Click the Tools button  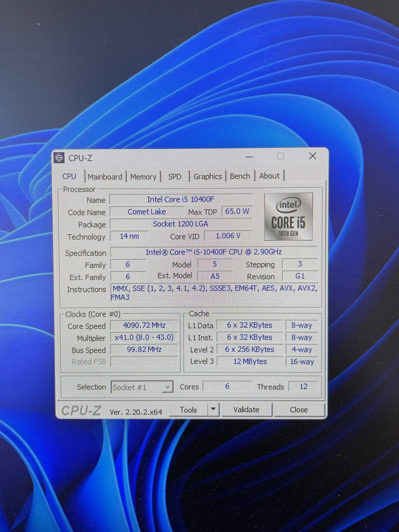[188, 410]
